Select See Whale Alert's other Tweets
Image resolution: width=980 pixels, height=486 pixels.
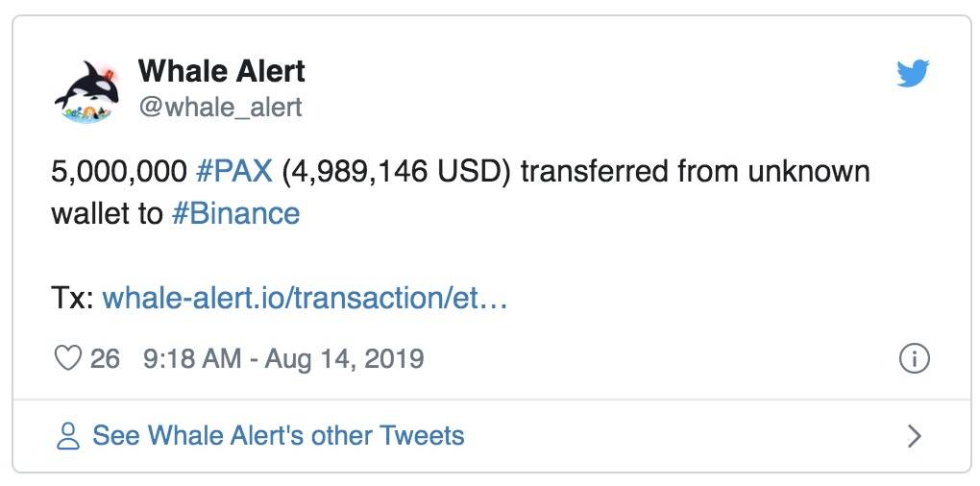278,435
